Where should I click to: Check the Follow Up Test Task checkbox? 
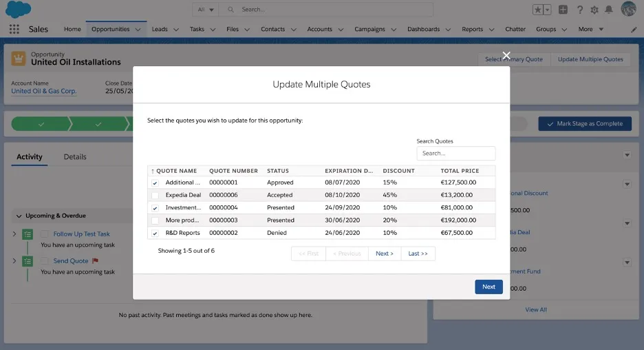click(44, 234)
